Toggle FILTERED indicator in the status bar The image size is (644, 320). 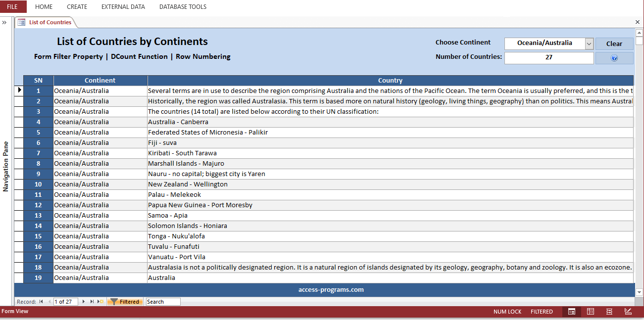pos(542,312)
